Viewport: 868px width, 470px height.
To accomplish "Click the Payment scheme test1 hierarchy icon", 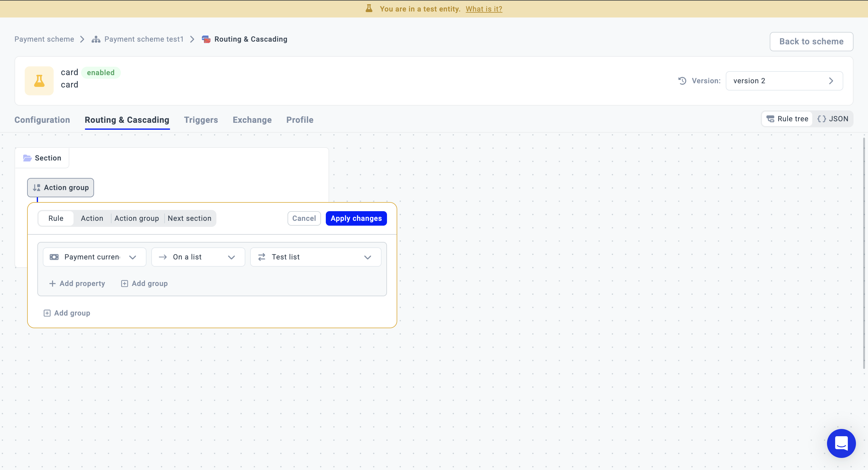I will pyautogui.click(x=96, y=39).
